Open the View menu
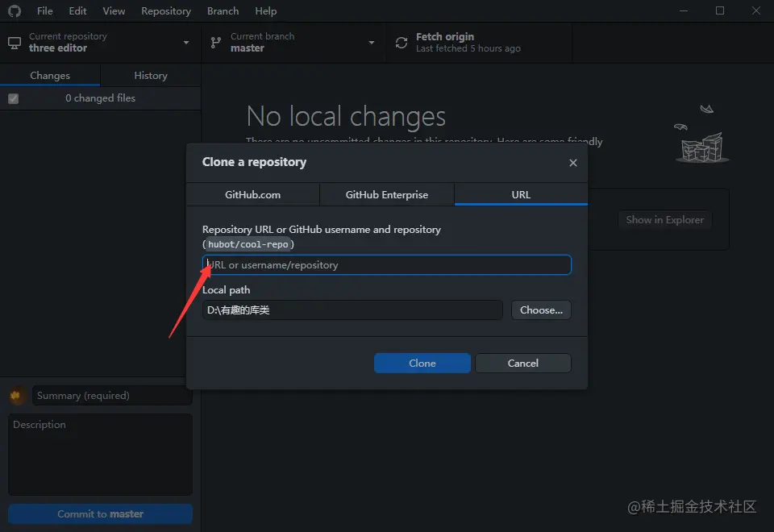 [114, 10]
